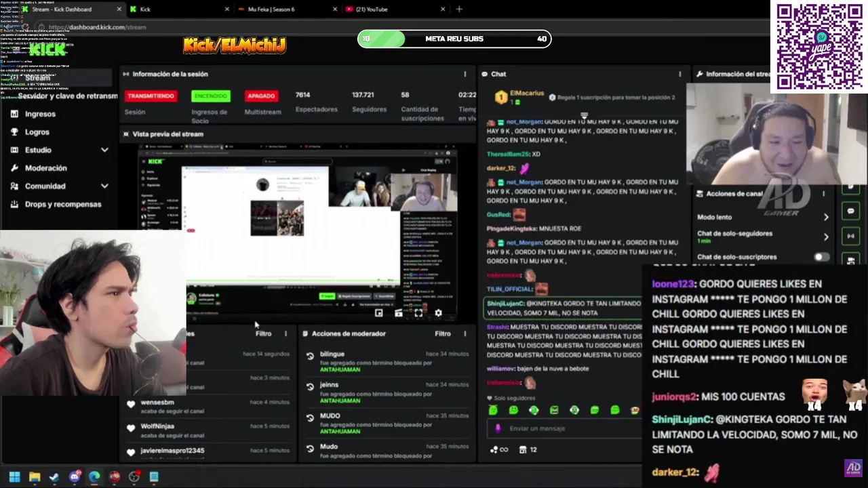Open Modo lento settings arrow
Screen dimensions: 868x488
tap(826, 218)
